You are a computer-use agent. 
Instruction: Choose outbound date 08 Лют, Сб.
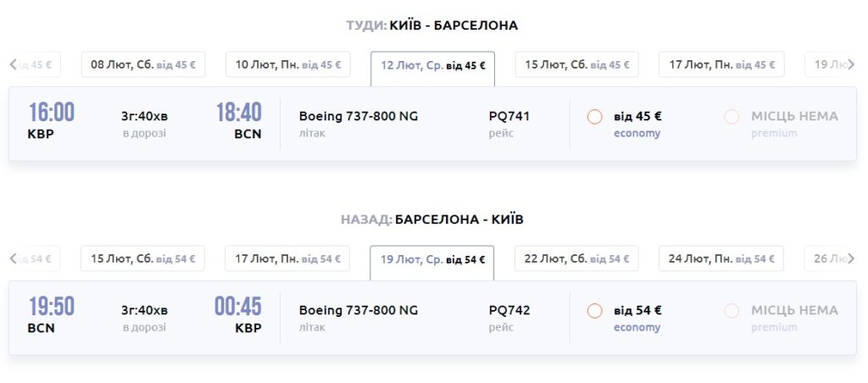pyautogui.click(x=143, y=64)
